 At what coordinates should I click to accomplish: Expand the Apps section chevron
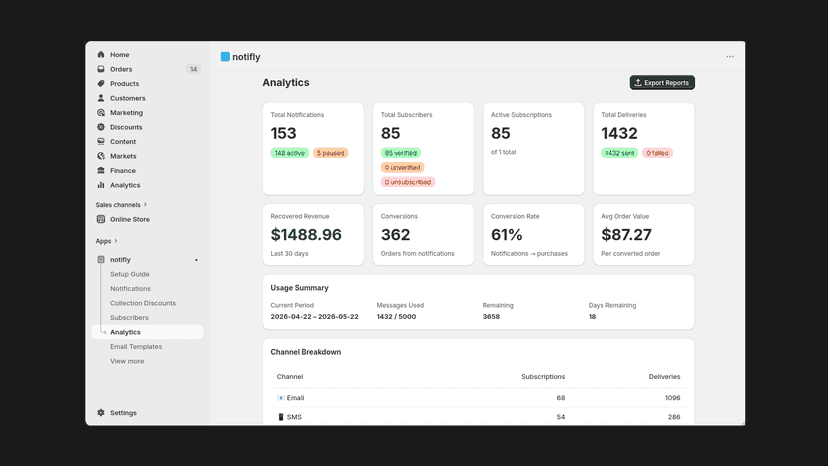pyautogui.click(x=116, y=241)
